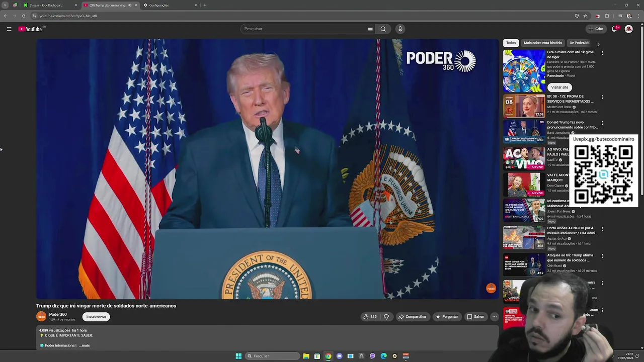Like the video with thumbs up
644x362 pixels.
point(370,317)
